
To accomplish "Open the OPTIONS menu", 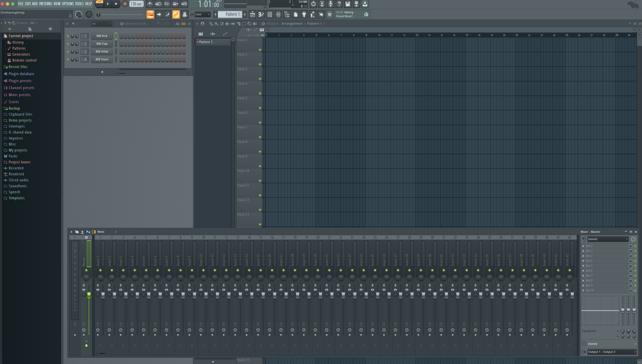I will click(x=68, y=4).
